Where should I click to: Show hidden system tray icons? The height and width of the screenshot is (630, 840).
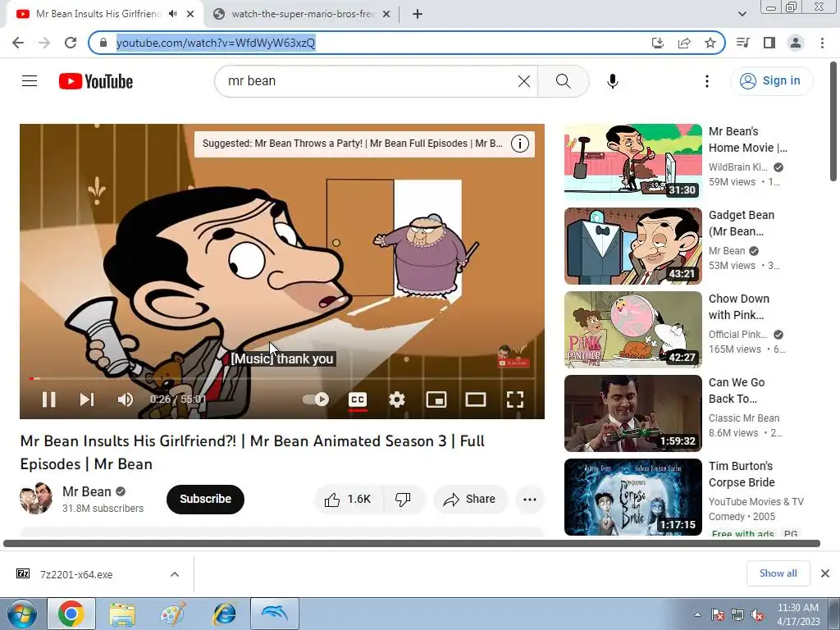tap(697, 614)
